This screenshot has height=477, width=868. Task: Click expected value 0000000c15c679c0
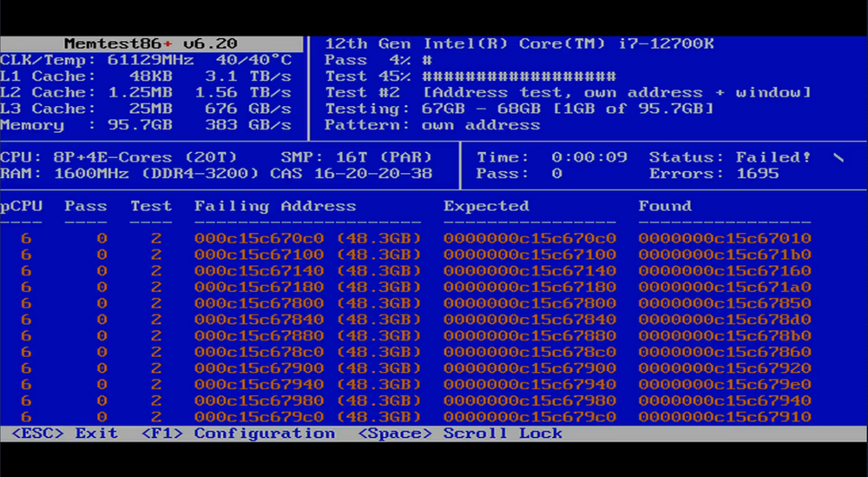coord(529,417)
